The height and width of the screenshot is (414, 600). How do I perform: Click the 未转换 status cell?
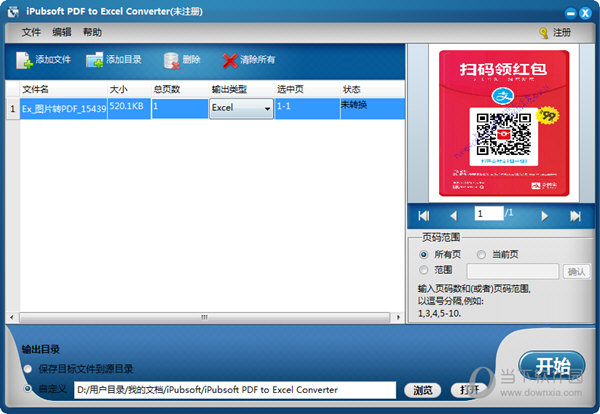[x=372, y=109]
